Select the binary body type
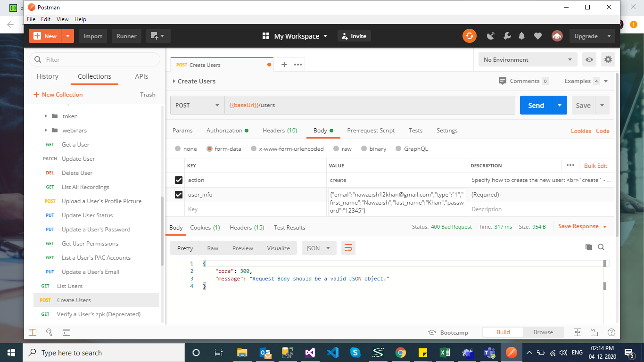The height and width of the screenshot is (362, 644). (x=364, y=148)
